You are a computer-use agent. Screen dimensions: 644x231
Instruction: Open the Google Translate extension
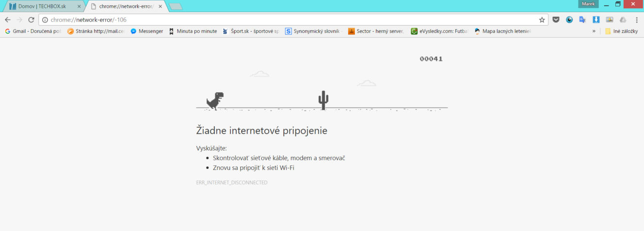click(x=582, y=20)
